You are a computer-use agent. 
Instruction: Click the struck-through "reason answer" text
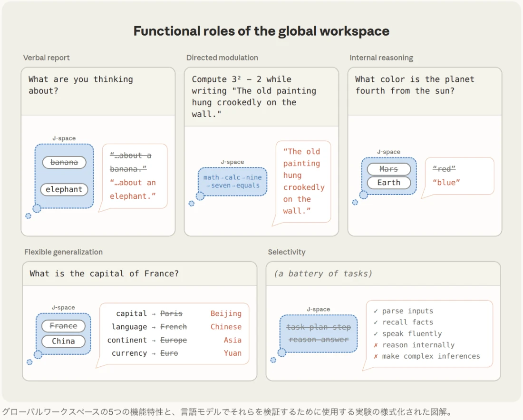tap(319, 340)
